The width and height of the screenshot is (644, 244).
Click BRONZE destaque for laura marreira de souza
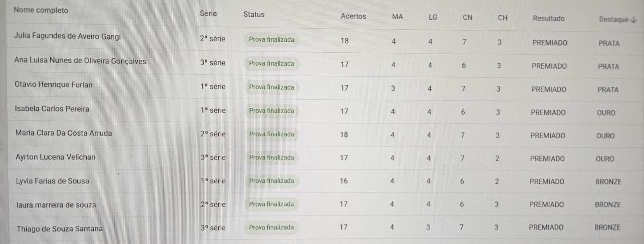click(608, 205)
